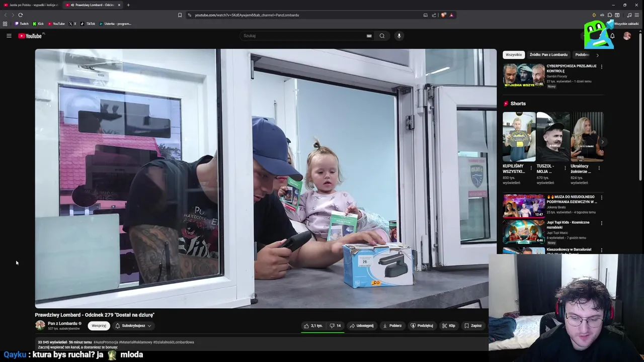Open options for TUSZOL - MOJA short
Viewport: 644px width, 362px height.
coord(565,168)
